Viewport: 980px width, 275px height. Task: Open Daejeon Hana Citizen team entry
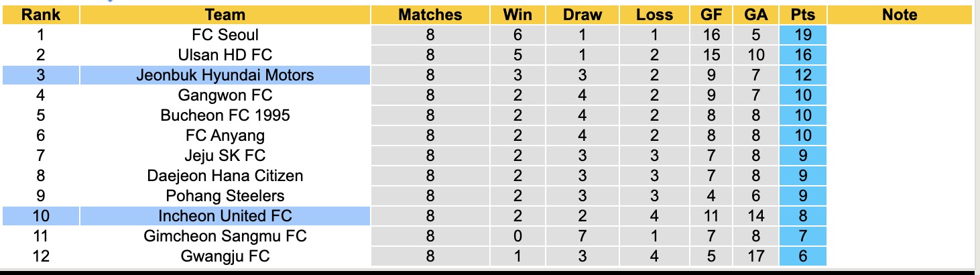coord(225,176)
